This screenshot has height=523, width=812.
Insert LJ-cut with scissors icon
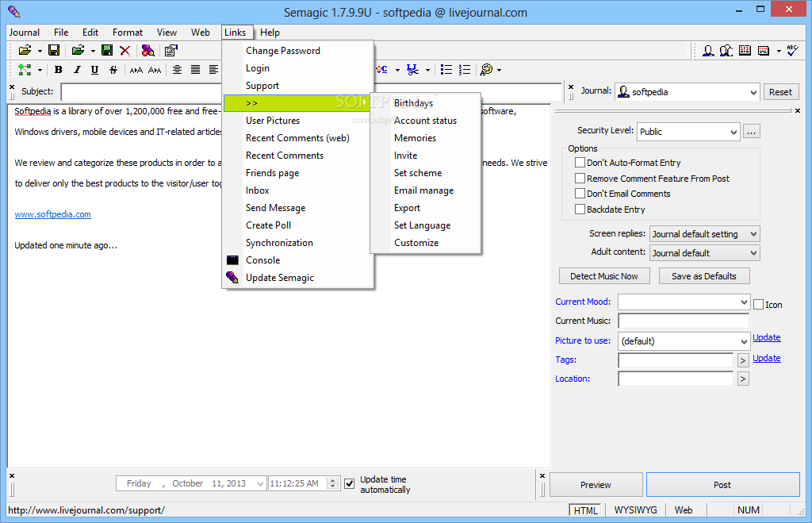coord(412,70)
